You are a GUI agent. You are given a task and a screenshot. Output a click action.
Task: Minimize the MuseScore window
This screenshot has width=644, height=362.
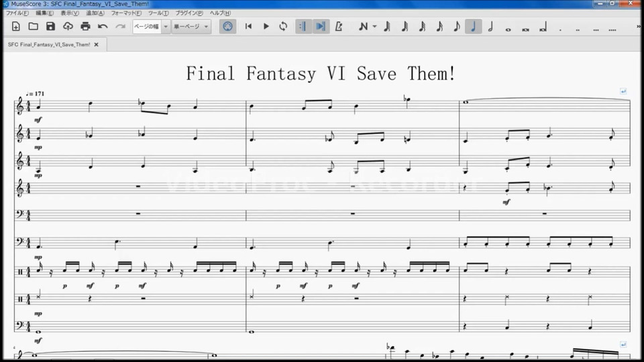[x=600, y=3]
